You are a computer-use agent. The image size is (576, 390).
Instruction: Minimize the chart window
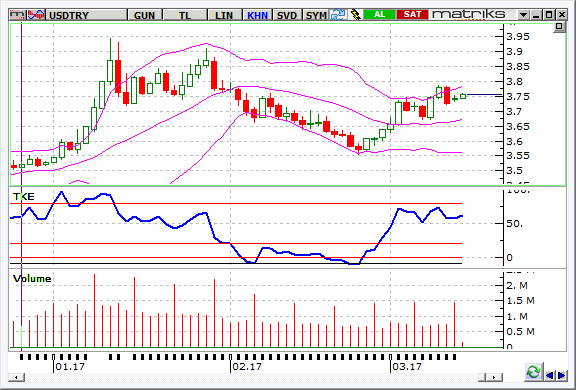(x=536, y=15)
